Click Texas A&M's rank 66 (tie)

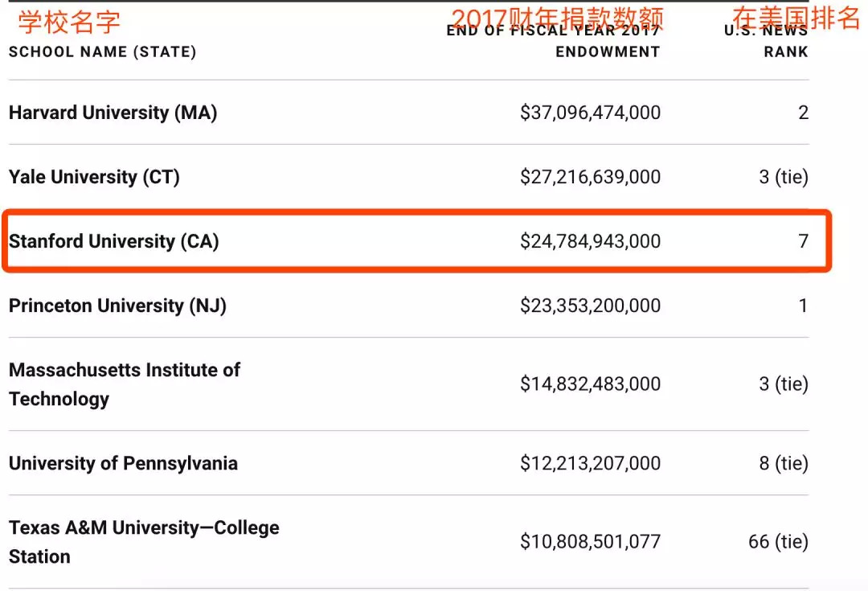777,542
